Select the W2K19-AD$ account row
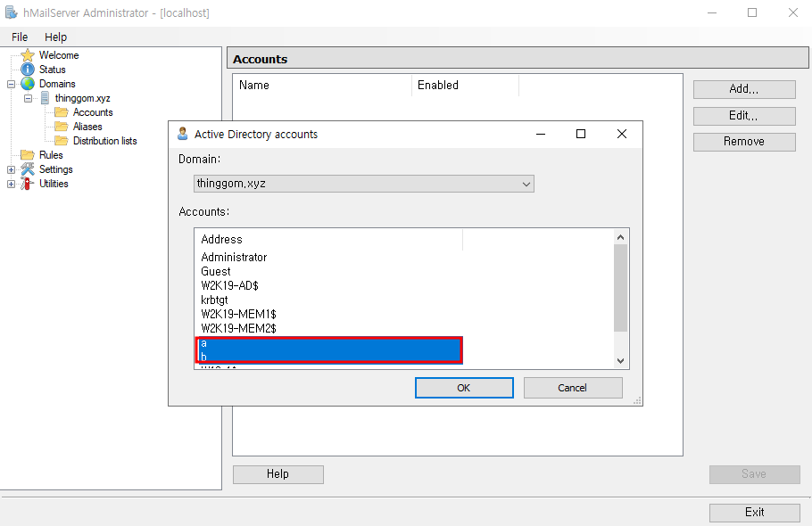 pyautogui.click(x=329, y=285)
